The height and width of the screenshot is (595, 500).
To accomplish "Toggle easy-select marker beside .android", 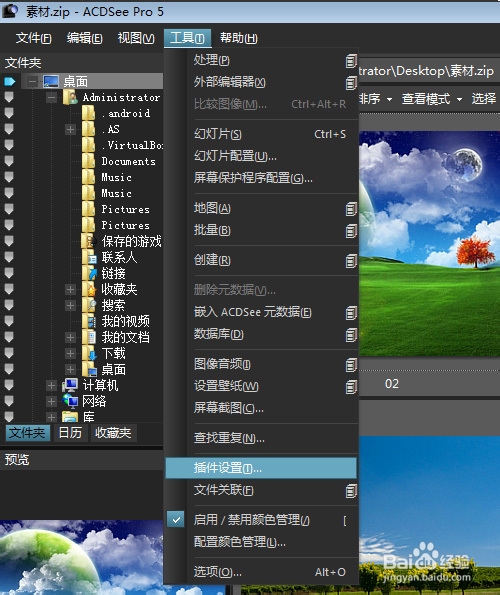I will [9, 113].
